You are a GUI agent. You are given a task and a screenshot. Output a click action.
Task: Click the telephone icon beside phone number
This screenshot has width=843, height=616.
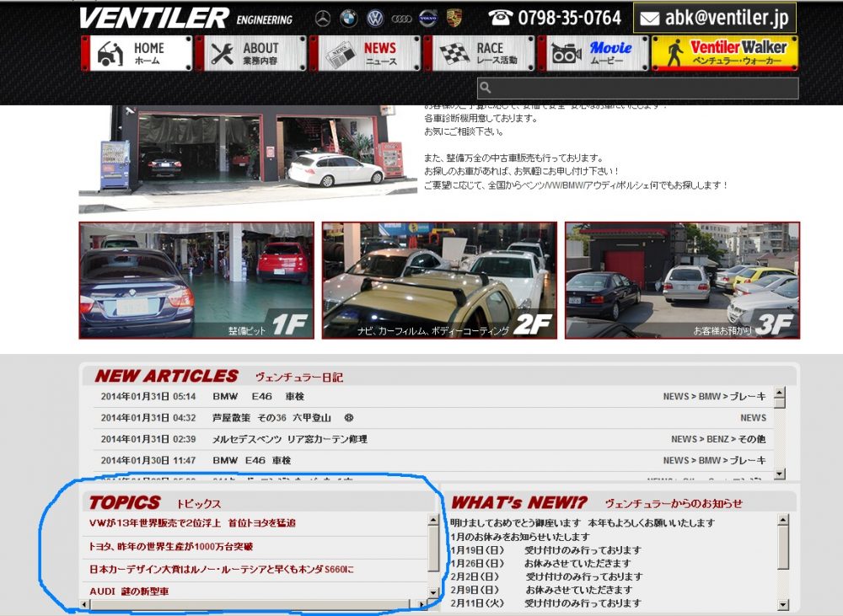[x=500, y=17]
